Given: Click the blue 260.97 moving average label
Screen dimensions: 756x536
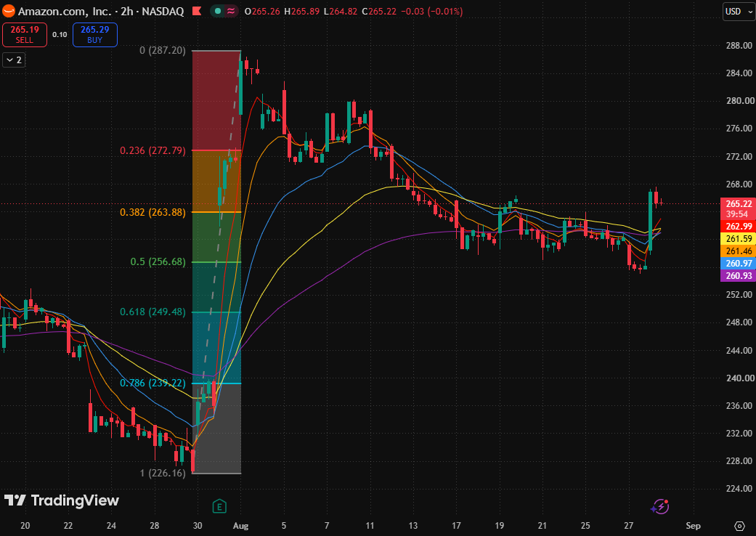Looking at the screenshot, I should point(739,264).
